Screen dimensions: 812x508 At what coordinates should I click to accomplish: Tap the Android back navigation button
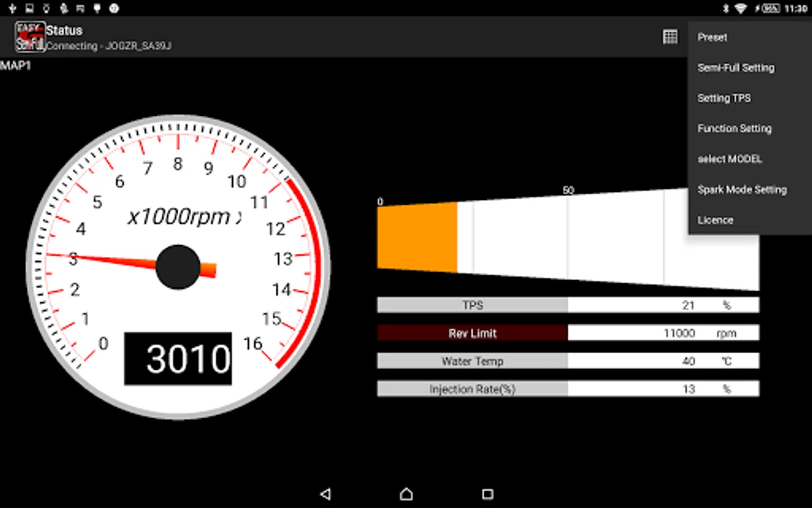pos(325,494)
